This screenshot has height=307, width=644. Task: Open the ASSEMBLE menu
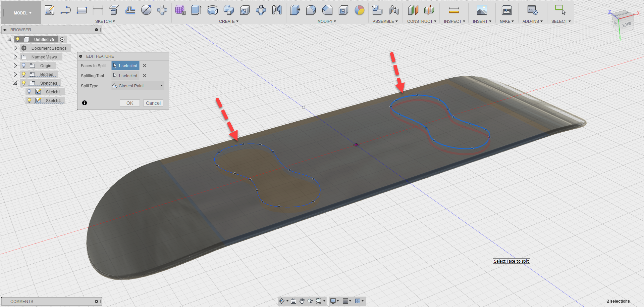pos(385,21)
